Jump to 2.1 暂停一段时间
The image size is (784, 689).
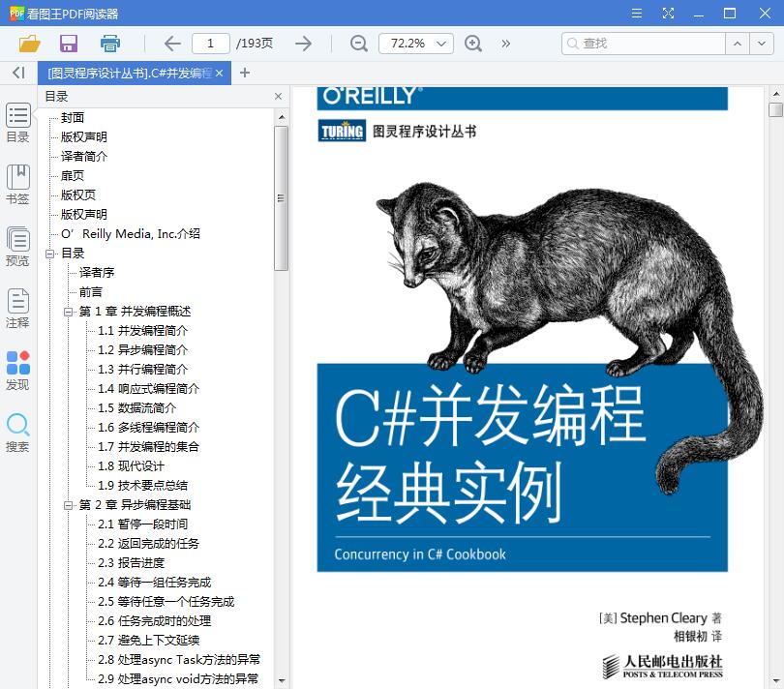[x=143, y=524]
